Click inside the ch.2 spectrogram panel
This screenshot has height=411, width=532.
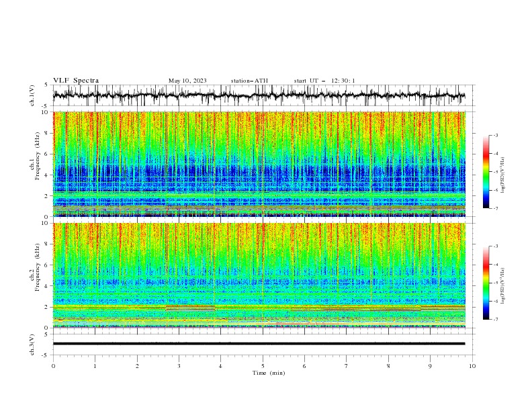click(x=259, y=275)
